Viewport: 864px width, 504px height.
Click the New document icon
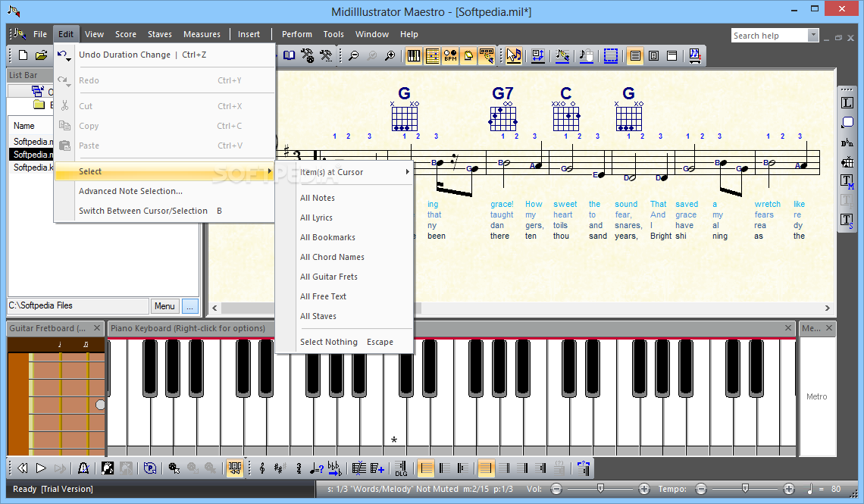click(x=23, y=55)
